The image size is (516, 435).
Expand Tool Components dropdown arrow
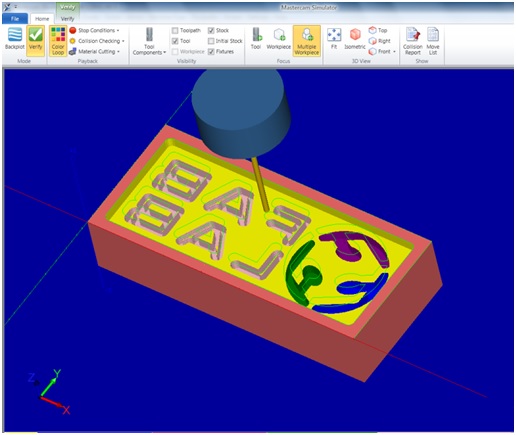point(164,53)
